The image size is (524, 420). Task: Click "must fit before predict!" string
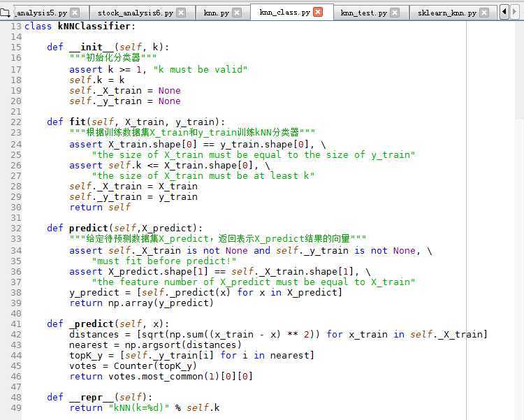[x=164, y=261]
